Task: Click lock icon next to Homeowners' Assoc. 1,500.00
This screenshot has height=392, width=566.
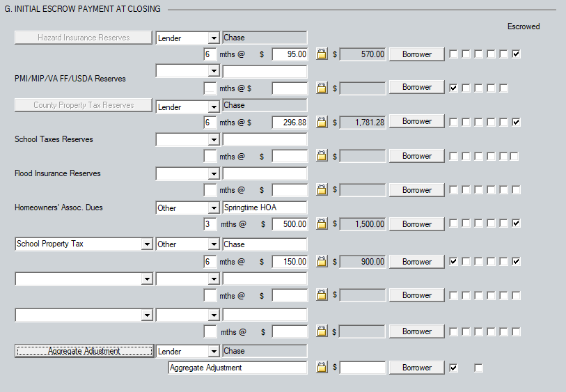Action: tap(322, 224)
